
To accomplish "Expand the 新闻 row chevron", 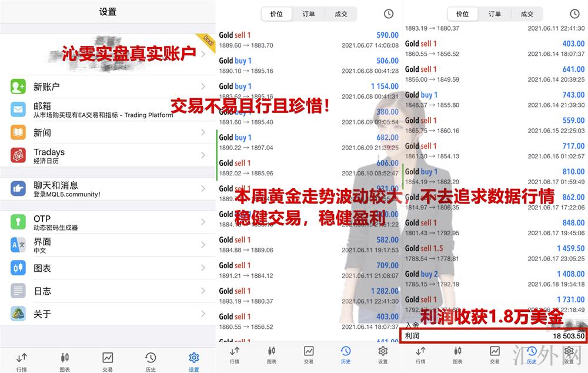I will 203,132.
